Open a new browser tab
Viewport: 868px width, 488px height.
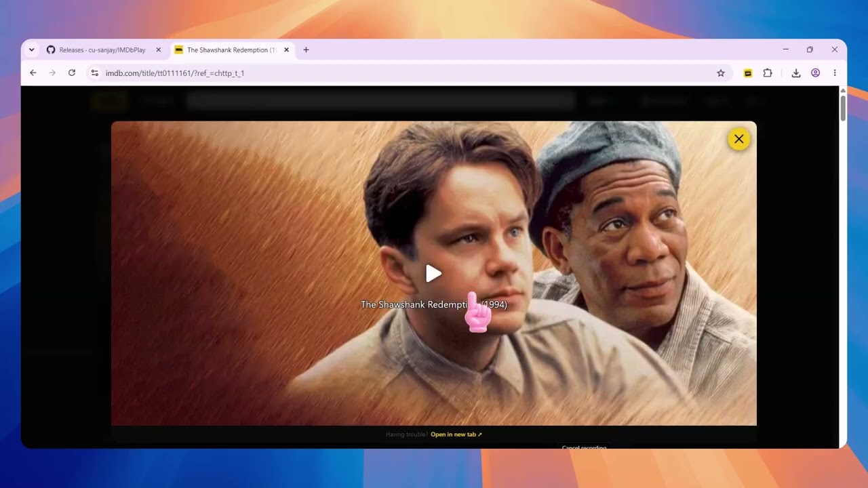306,50
